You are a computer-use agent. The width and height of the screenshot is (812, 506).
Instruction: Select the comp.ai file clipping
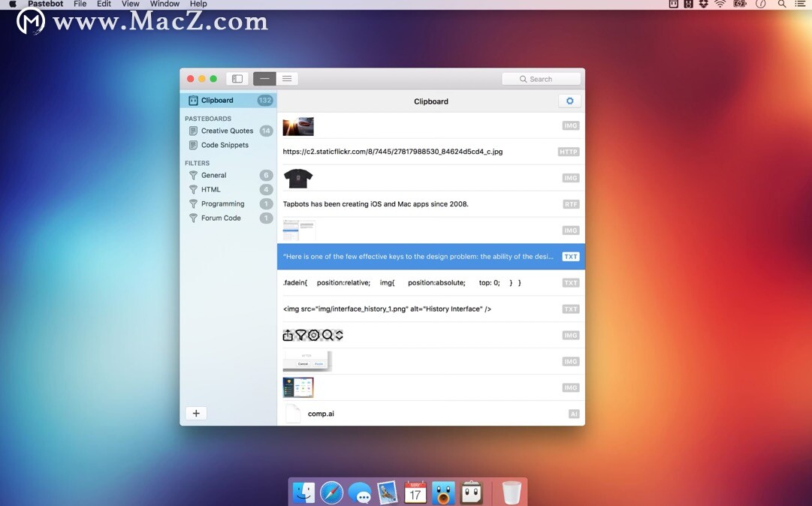(431, 414)
